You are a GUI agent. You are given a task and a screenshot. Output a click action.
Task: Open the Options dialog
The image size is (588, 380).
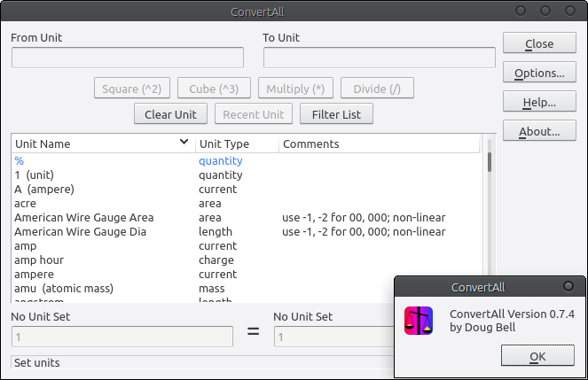click(539, 73)
